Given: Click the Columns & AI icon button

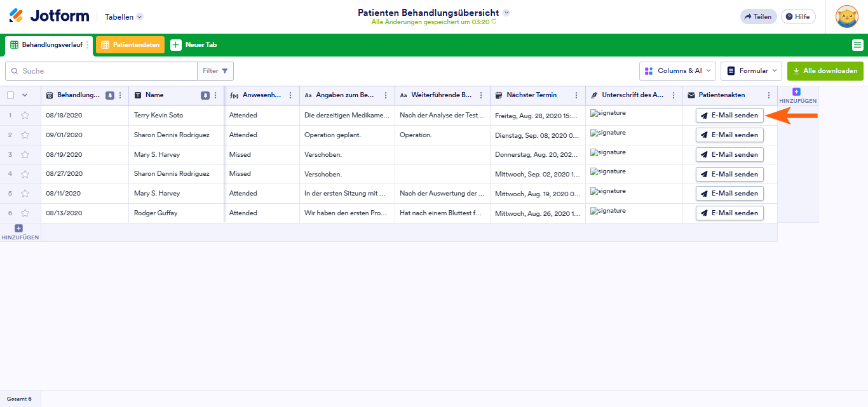Looking at the screenshot, I should click(650, 70).
